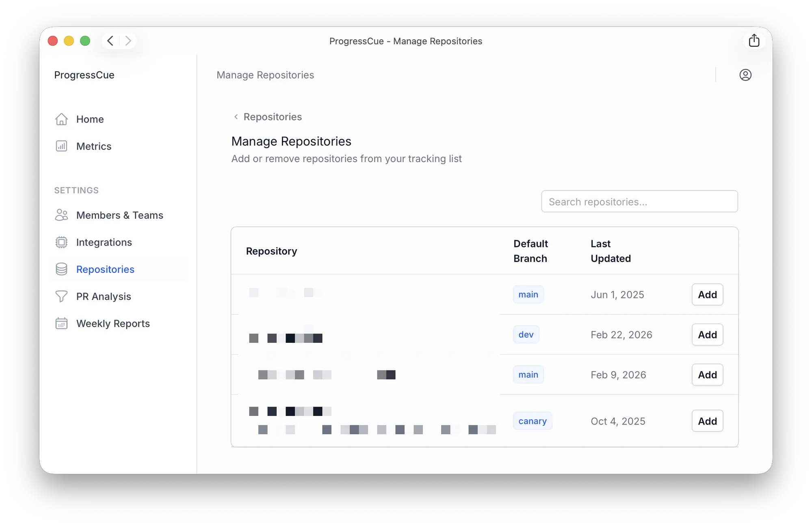Click the chevron next to Repositories breadcrumb
Image resolution: width=812 pixels, height=526 pixels.
coord(236,117)
